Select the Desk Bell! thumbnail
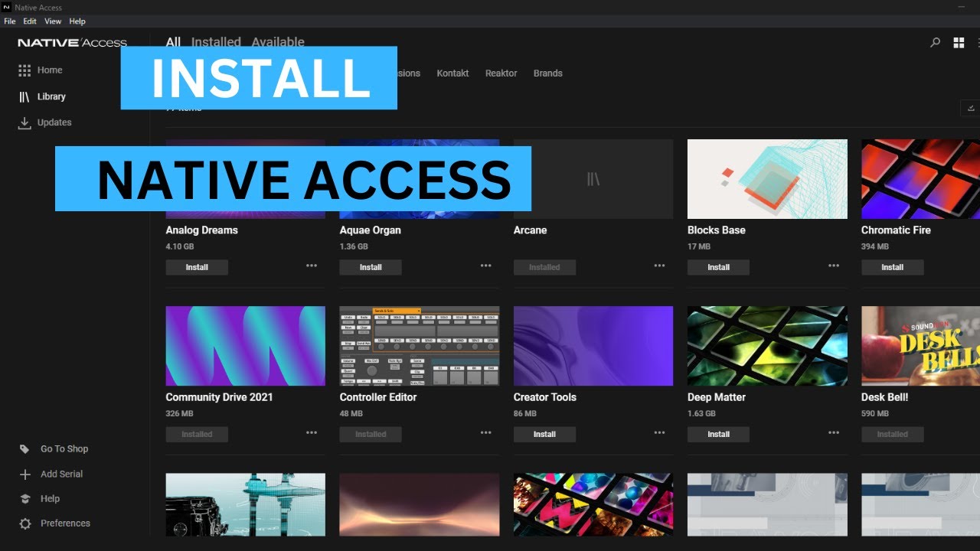 click(920, 346)
